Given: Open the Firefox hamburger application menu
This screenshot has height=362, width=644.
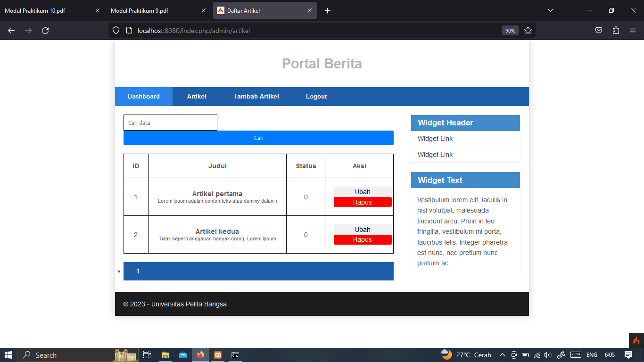Looking at the screenshot, I should click(x=633, y=30).
